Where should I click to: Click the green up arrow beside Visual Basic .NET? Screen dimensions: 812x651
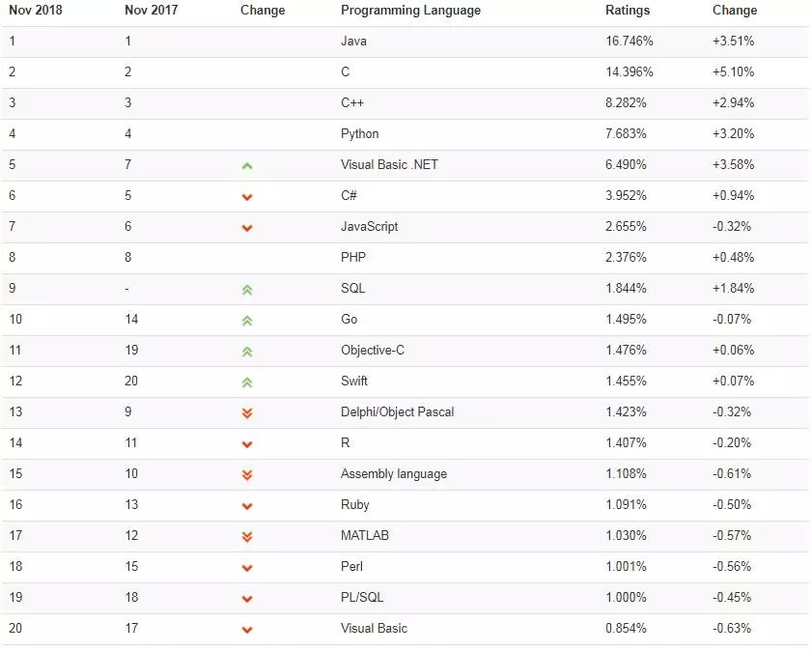click(x=247, y=166)
